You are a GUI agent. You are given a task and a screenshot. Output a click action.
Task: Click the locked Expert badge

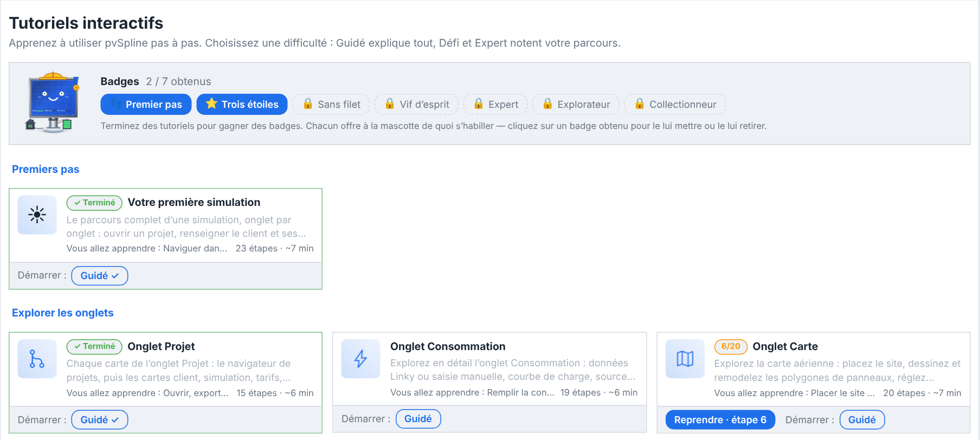[x=495, y=105]
